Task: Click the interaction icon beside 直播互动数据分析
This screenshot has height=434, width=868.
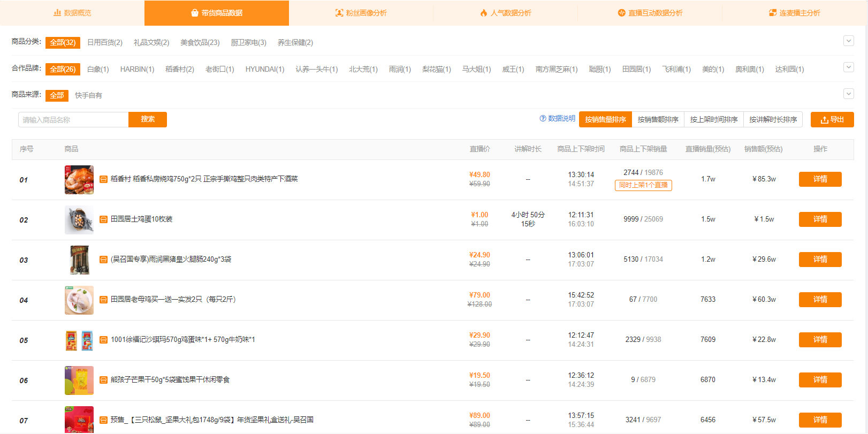Action: click(621, 13)
